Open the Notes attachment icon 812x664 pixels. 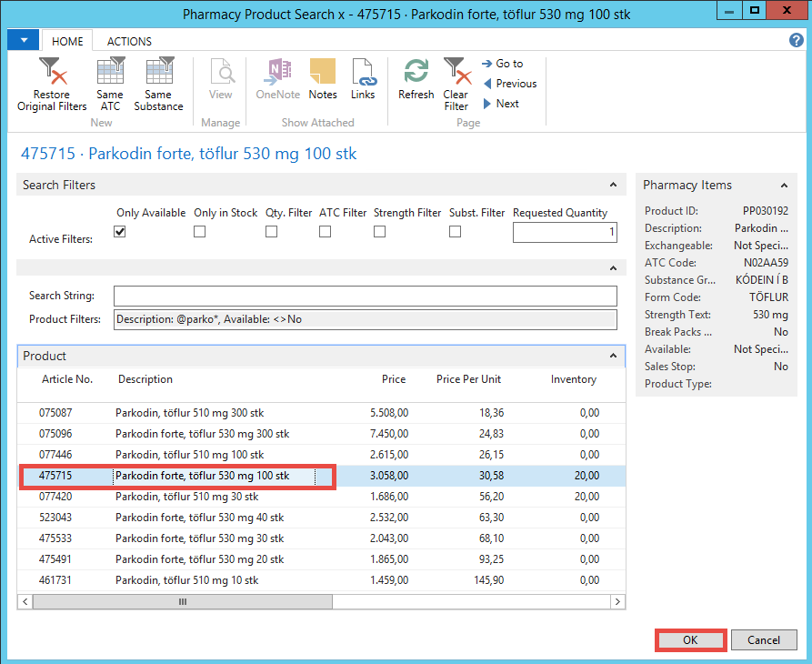point(323,72)
